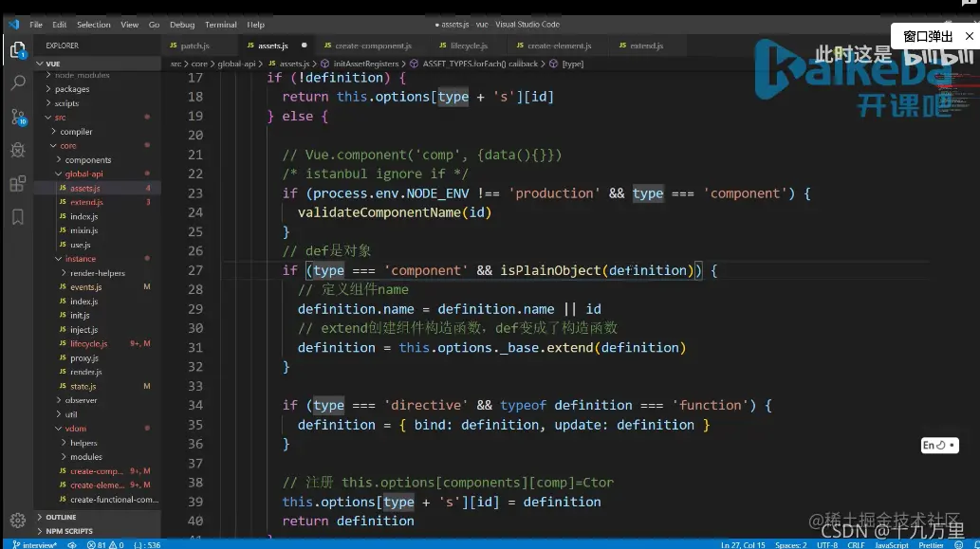This screenshot has width=980, height=549.
Task: Open the View menu
Action: pos(129,25)
